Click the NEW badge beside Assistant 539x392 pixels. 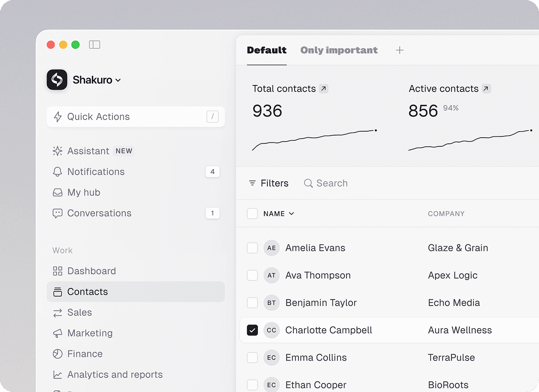[124, 151]
